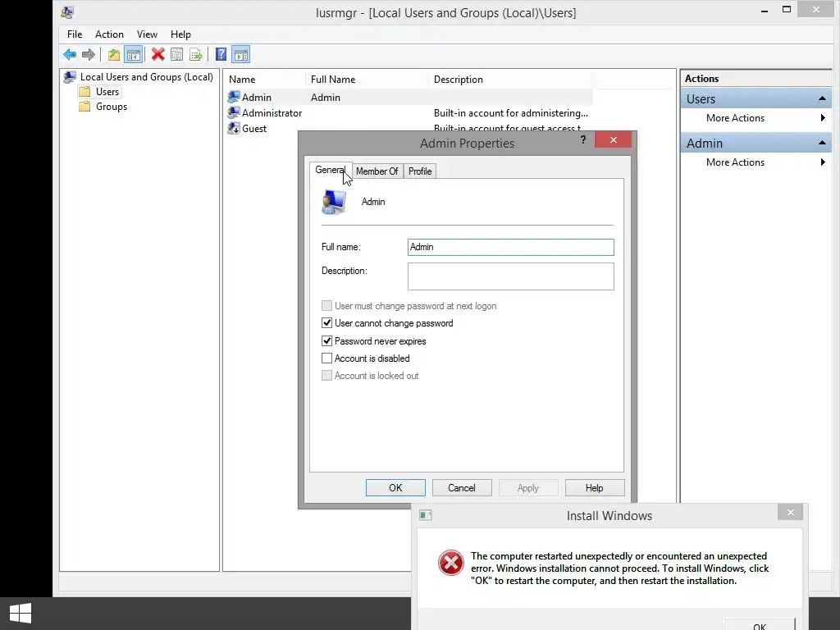Click the Administrator user icon in list
The image size is (840, 630).
click(x=234, y=112)
